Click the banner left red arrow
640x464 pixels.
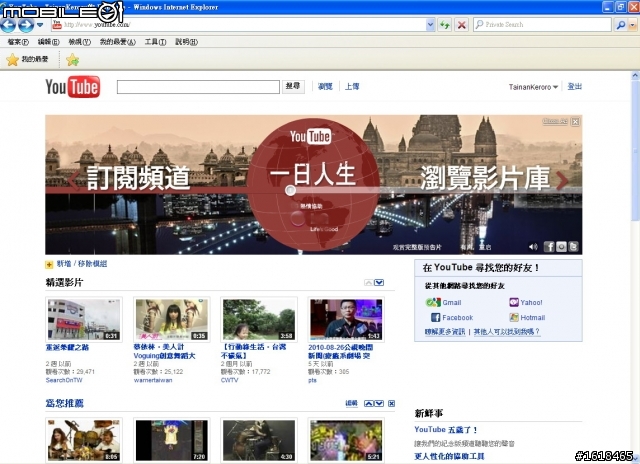[74, 180]
